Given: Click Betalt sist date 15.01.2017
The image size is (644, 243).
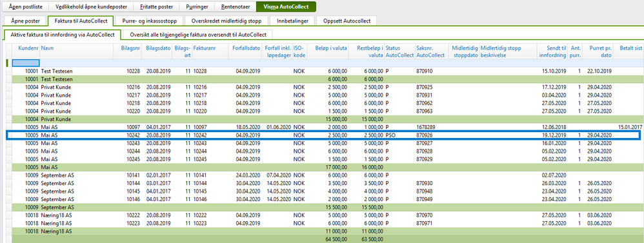Looking at the screenshot, I should (630, 127).
